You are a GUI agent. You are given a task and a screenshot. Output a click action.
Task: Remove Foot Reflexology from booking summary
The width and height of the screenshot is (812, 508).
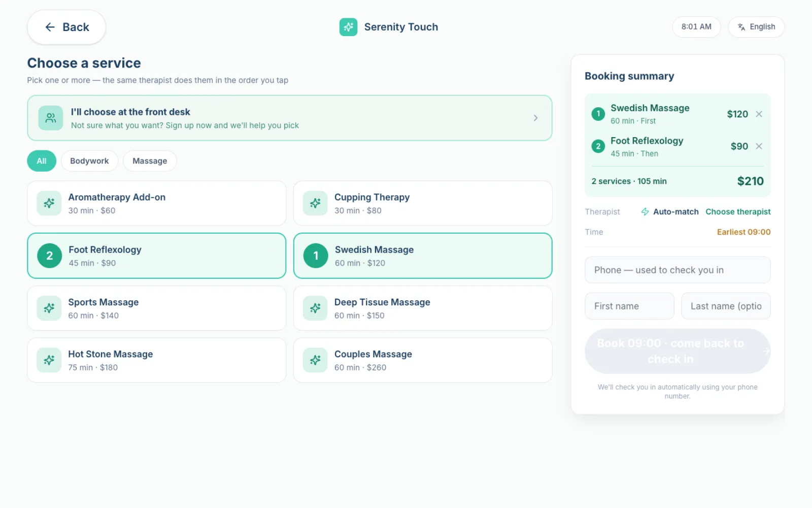(x=759, y=146)
